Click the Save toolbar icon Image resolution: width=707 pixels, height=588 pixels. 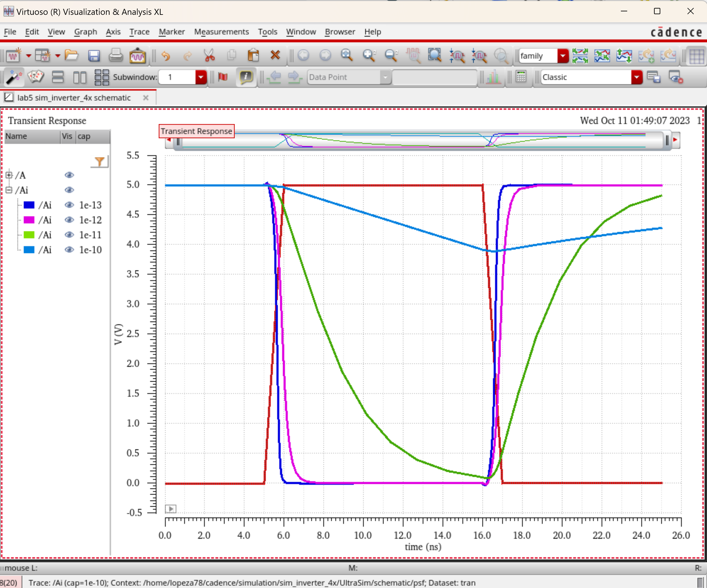click(94, 56)
